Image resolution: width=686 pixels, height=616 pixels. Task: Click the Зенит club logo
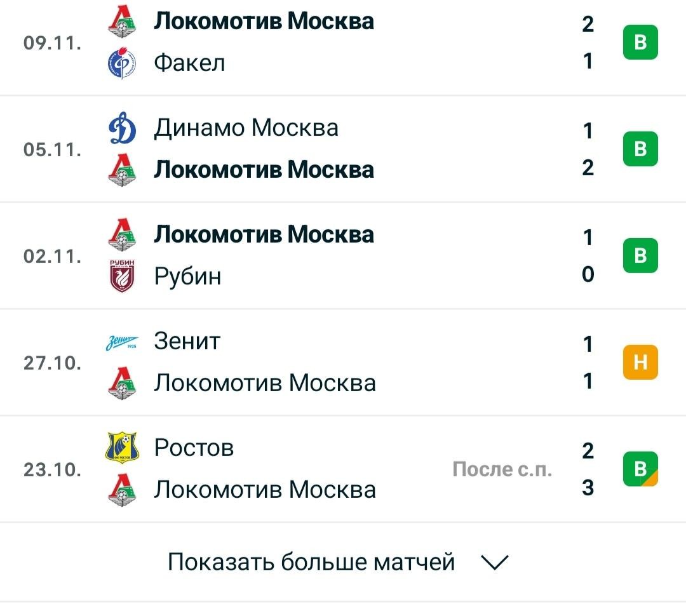[x=122, y=343]
